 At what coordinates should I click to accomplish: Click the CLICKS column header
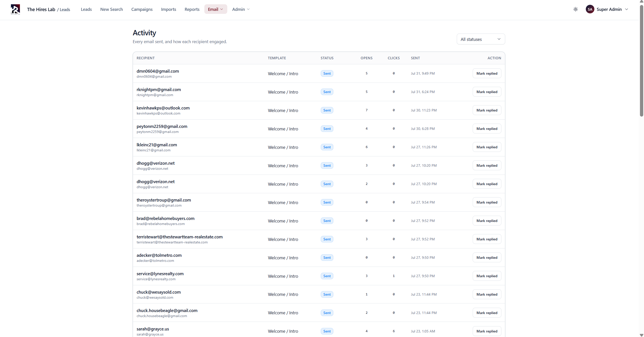coord(394,58)
